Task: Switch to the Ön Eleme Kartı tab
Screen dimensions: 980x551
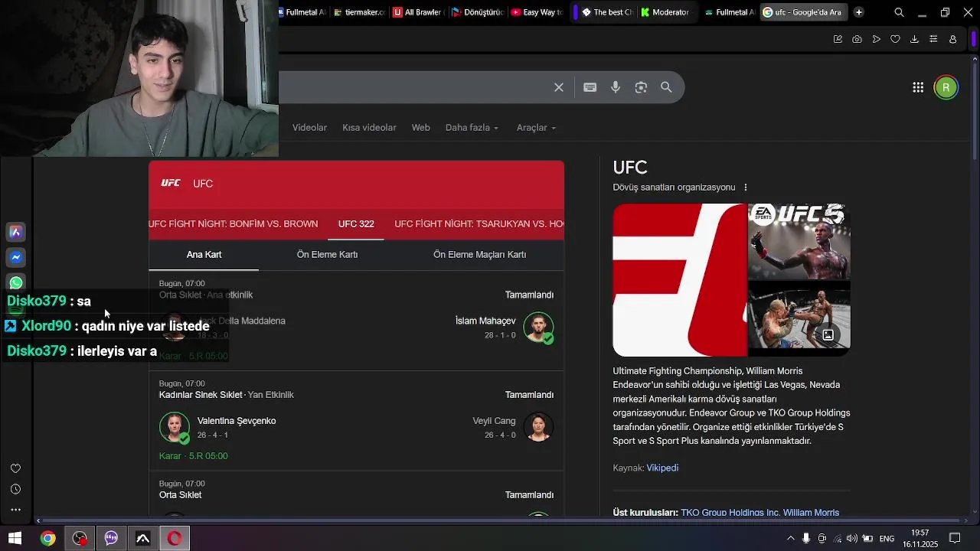Action: pyautogui.click(x=327, y=255)
